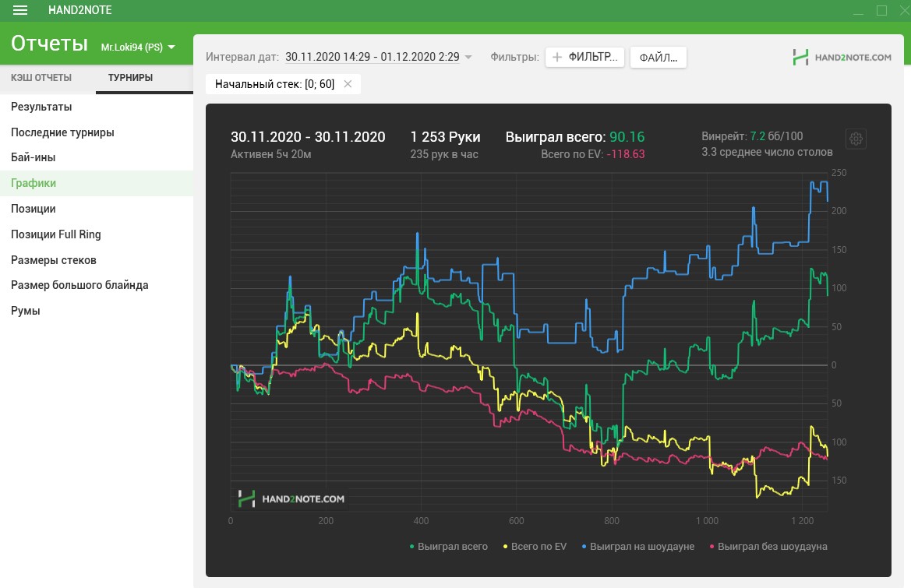Click the ФАЙЛ... button

(x=659, y=57)
